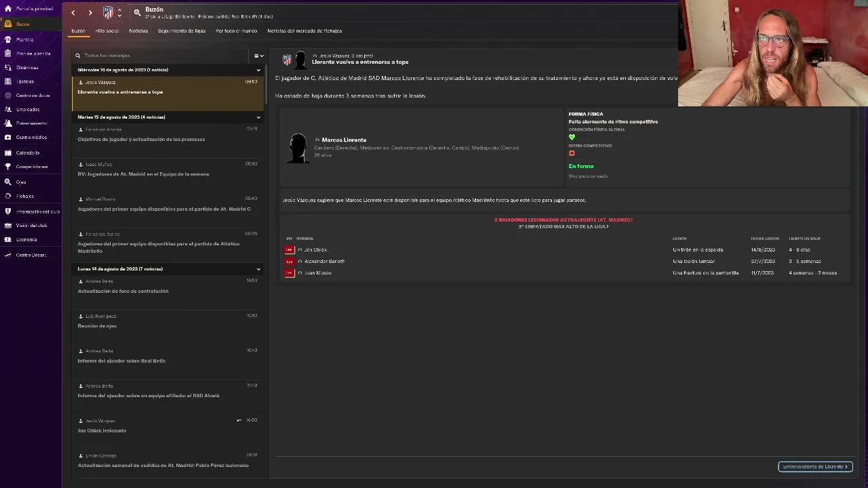Open the Centro de datos icon

coord(7,96)
